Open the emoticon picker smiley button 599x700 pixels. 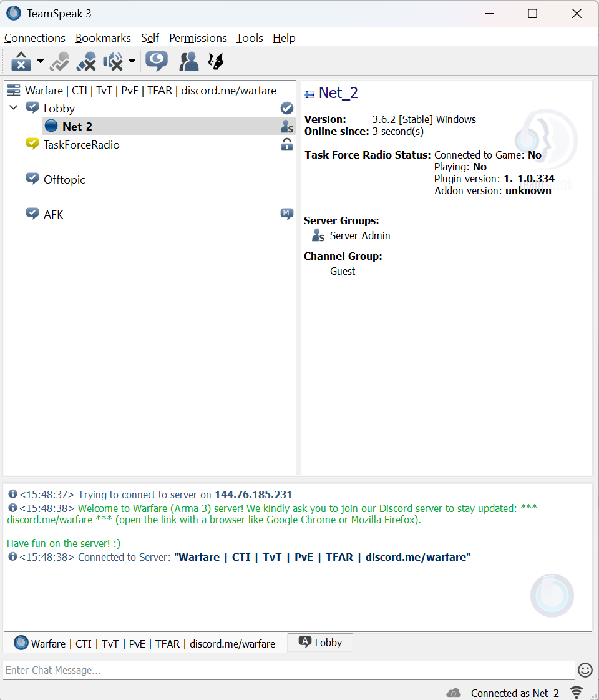(585, 669)
